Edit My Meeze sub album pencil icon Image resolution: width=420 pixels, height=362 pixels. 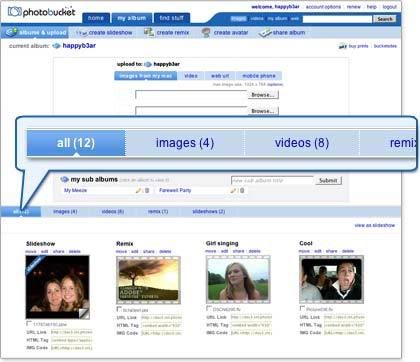pos(138,190)
